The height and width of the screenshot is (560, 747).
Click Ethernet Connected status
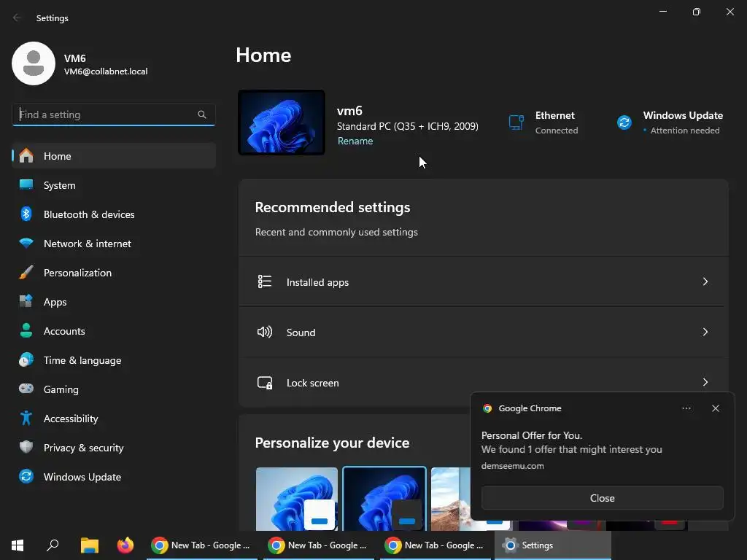557,130
